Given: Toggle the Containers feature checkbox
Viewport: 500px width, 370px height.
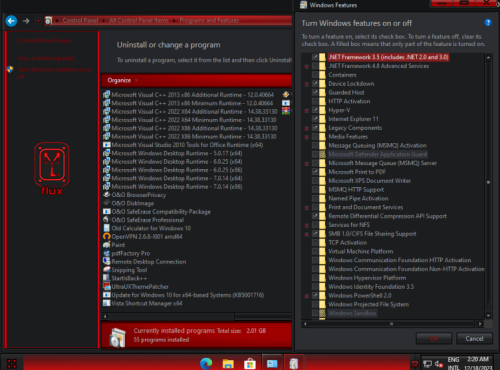Looking at the screenshot, I should 315,75.
